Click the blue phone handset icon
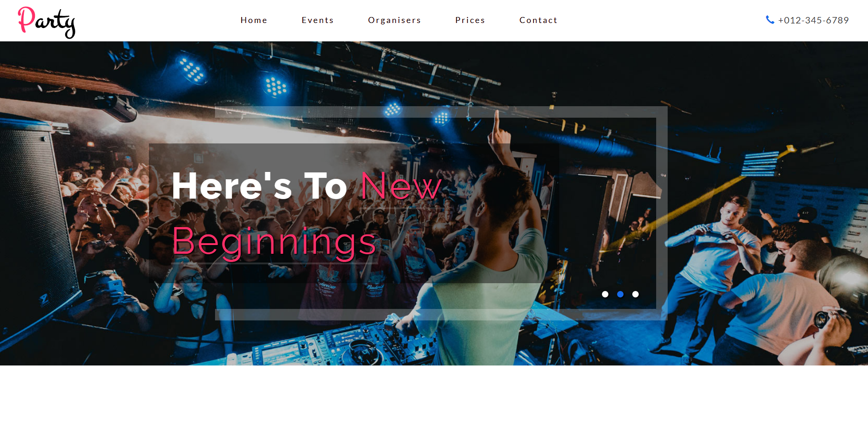Image resolution: width=868 pixels, height=428 pixels. pos(770,20)
